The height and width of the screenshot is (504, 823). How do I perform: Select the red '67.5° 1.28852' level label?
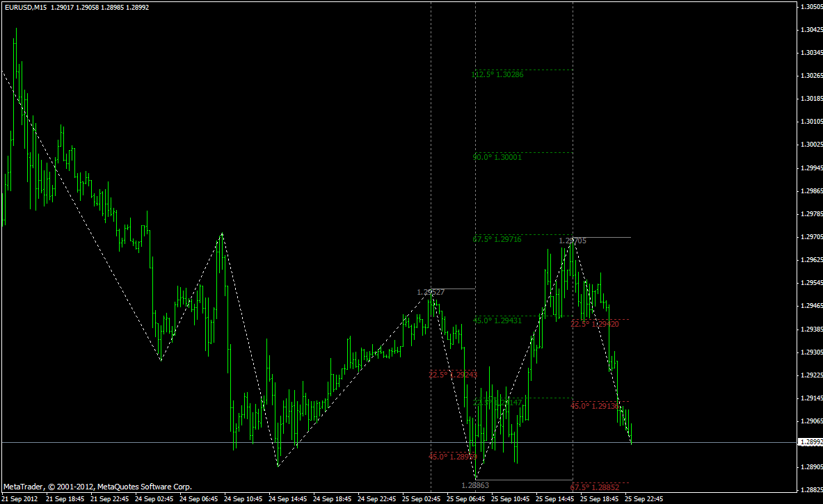point(595,487)
